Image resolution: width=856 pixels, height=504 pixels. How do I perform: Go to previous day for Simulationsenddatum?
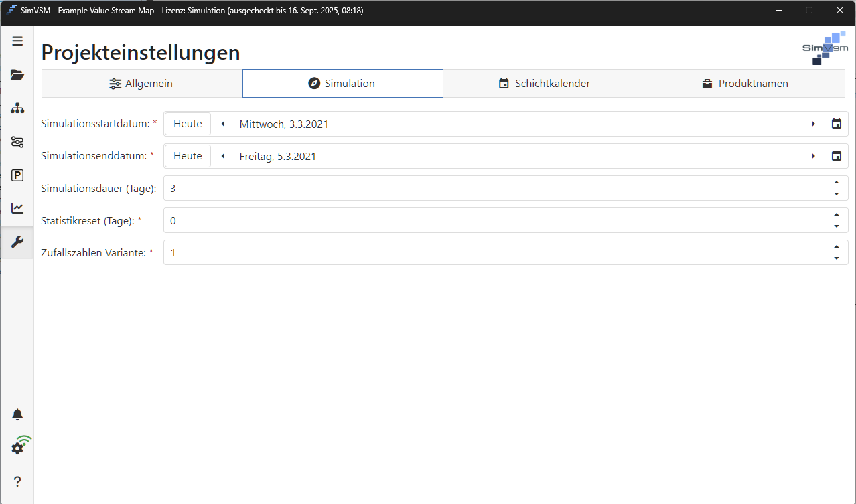point(223,156)
